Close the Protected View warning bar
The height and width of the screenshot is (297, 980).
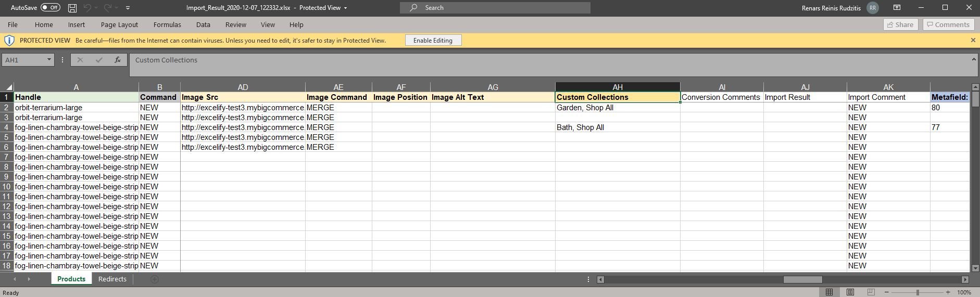[x=973, y=40]
